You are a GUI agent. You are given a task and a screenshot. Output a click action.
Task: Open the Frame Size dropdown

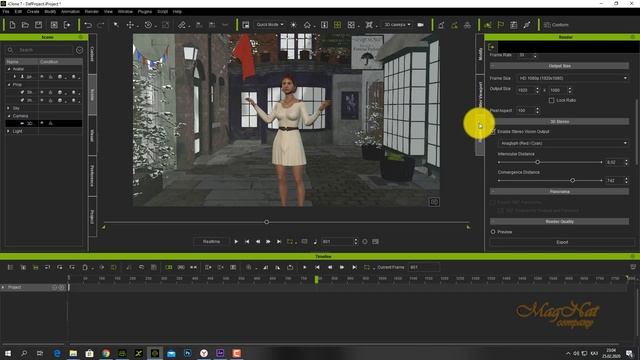tap(572, 78)
